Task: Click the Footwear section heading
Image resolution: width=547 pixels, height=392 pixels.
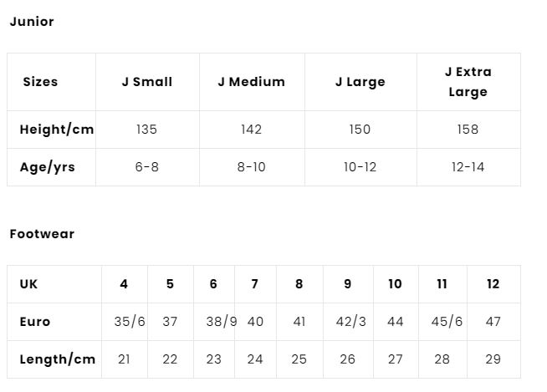Action: point(42,234)
